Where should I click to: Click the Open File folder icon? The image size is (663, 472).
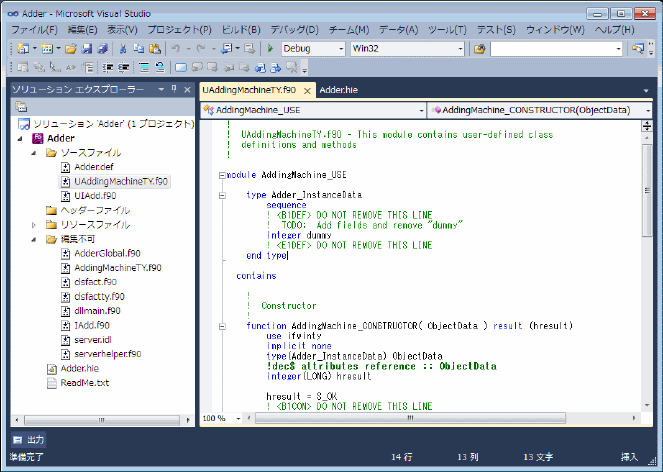(71, 48)
